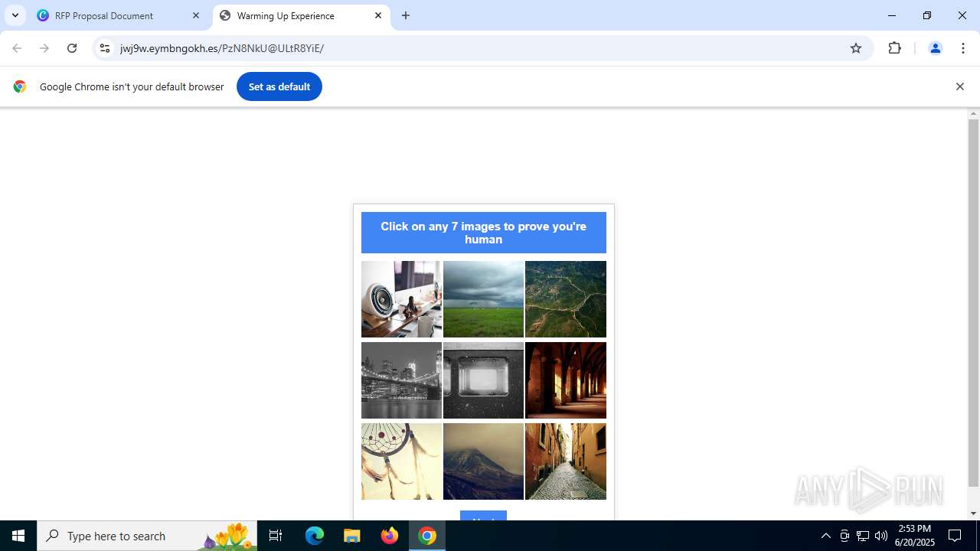Click the Chrome taskbar icon
The image size is (980, 551).
pos(427,536)
